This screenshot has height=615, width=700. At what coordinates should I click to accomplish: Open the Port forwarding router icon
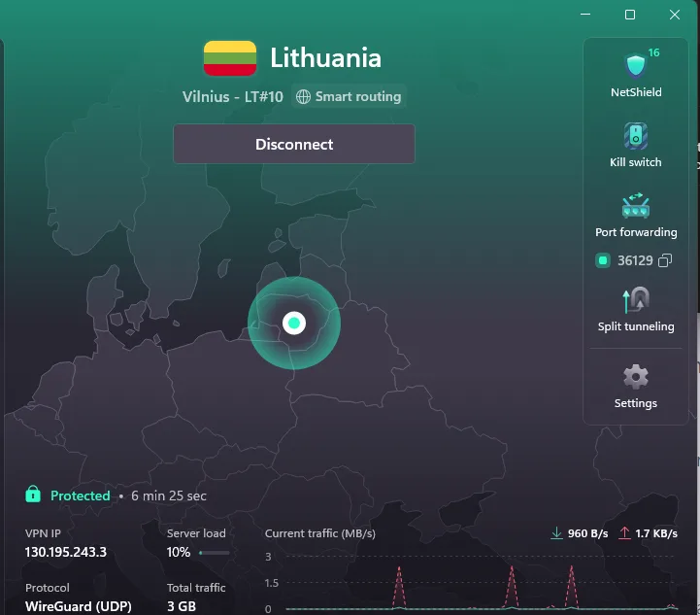coord(636,205)
